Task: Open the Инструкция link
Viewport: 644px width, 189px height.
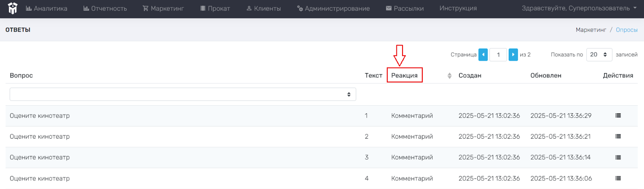Action: pyautogui.click(x=458, y=8)
